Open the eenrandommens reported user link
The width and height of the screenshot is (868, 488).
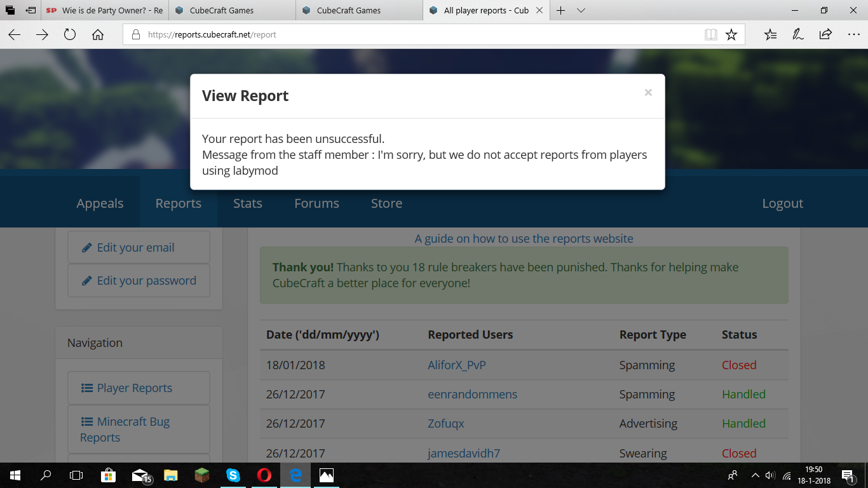tap(473, 395)
